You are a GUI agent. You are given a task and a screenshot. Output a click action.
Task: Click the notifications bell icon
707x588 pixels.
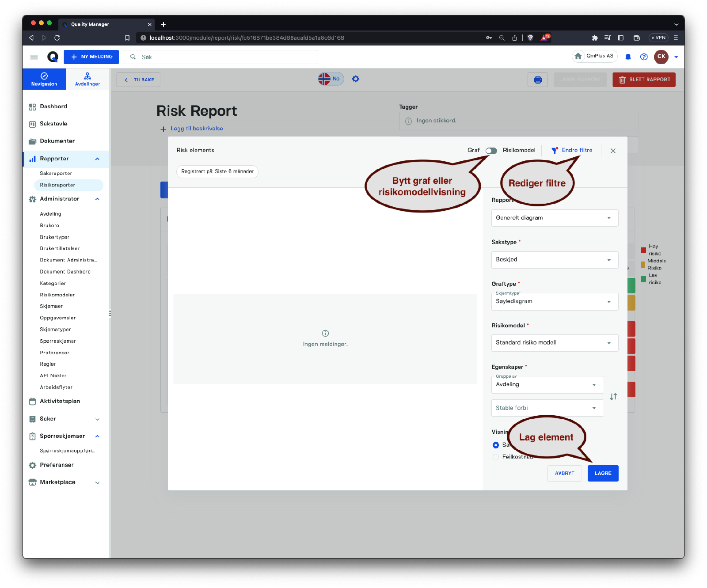pyautogui.click(x=628, y=57)
